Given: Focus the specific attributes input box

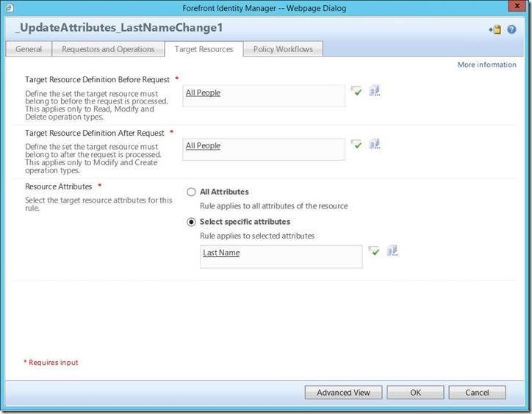Looking at the screenshot, I should pyautogui.click(x=281, y=257).
